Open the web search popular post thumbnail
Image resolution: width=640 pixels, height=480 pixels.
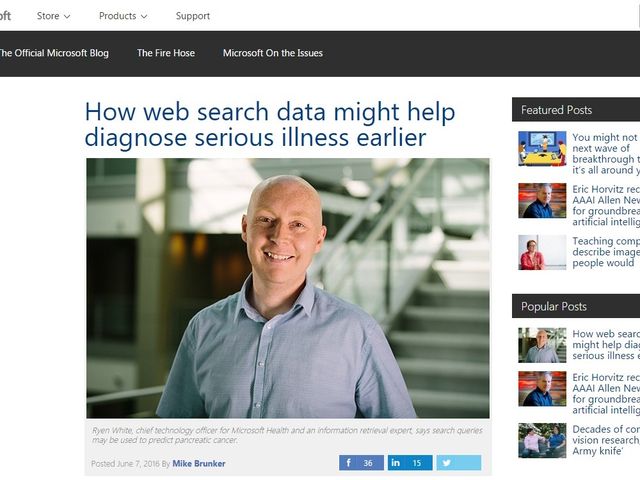(542, 345)
